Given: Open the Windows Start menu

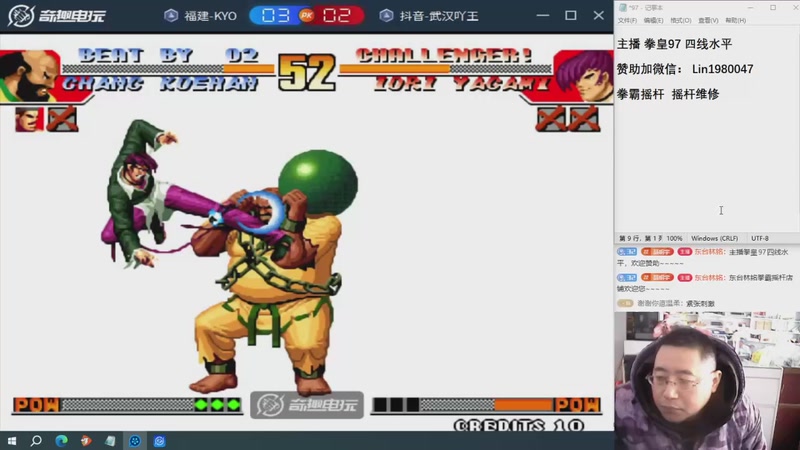Looking at the screenshot, I should point(11,441).
